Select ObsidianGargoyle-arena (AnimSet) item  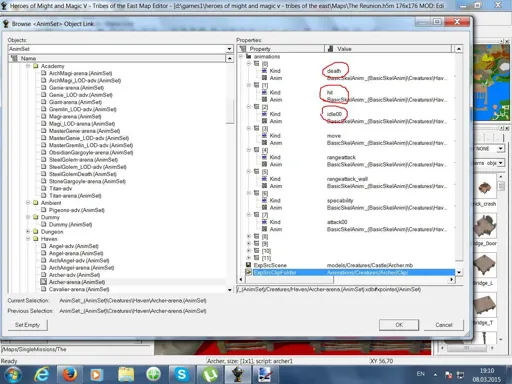(91, 152)
